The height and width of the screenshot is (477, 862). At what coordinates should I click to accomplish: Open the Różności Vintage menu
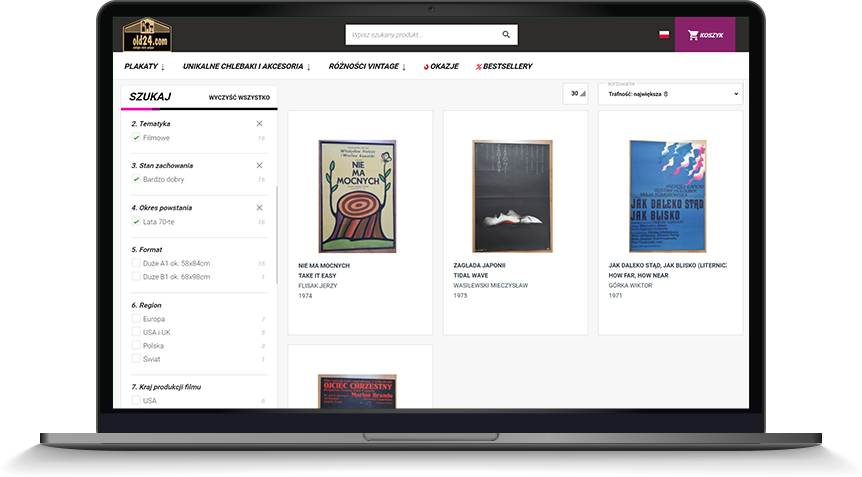point(367,67)
